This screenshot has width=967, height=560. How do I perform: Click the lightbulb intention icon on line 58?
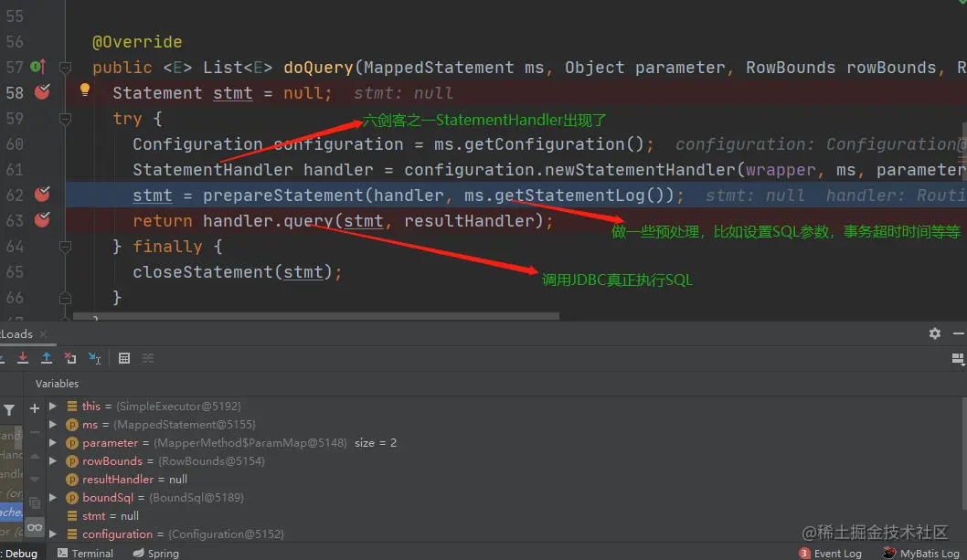coord(84,90)
